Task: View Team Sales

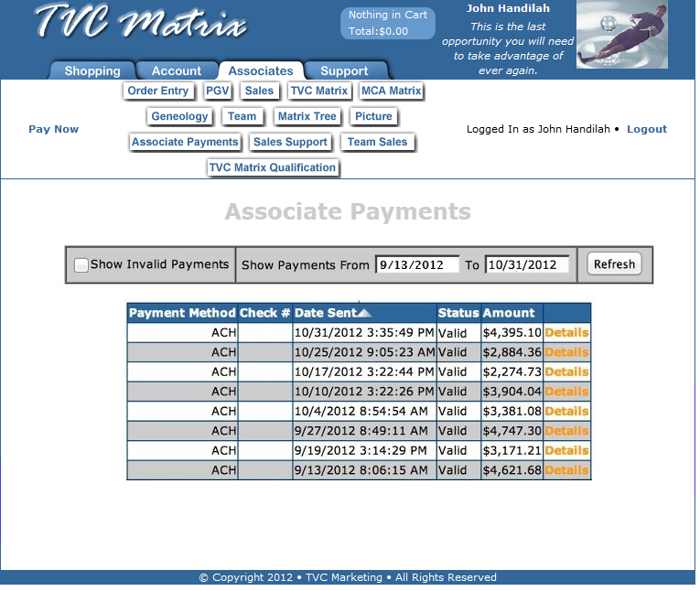Action: point(378,142)
